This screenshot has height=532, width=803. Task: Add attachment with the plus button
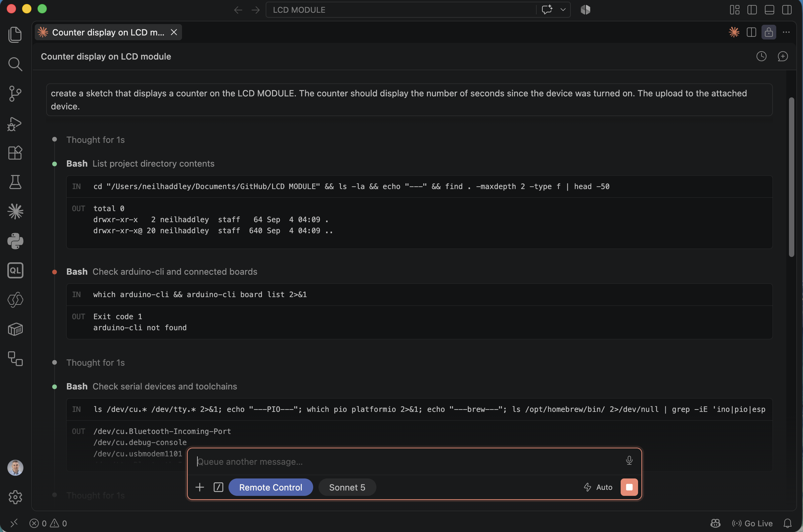click(x=199, y=487)
